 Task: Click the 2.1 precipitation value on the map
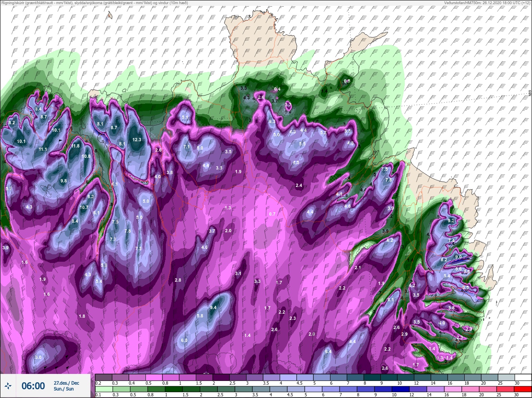tap(358, 267)
